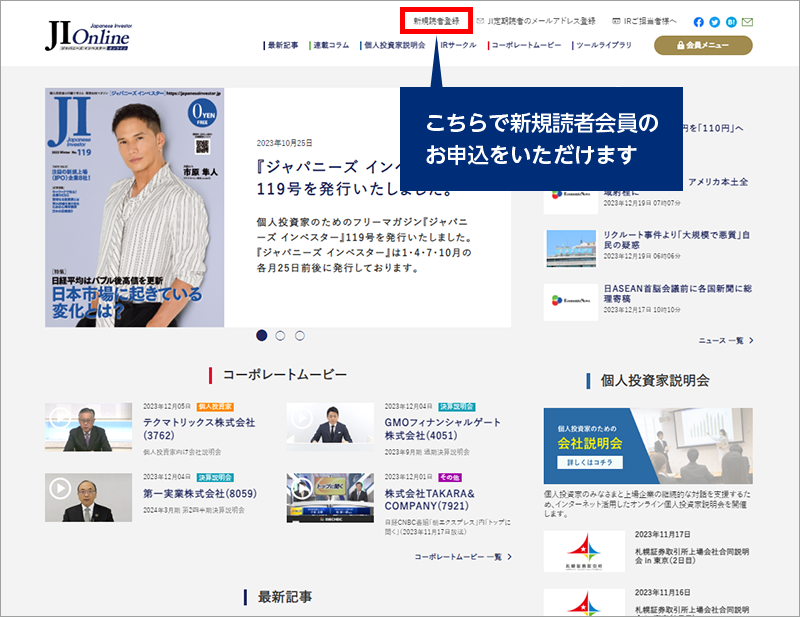Image resolution: width=800 pixels, height=617 pixels.
Task: Click the 2023年12月01日 date beside その他 tag
Action: tap(408, 477)
